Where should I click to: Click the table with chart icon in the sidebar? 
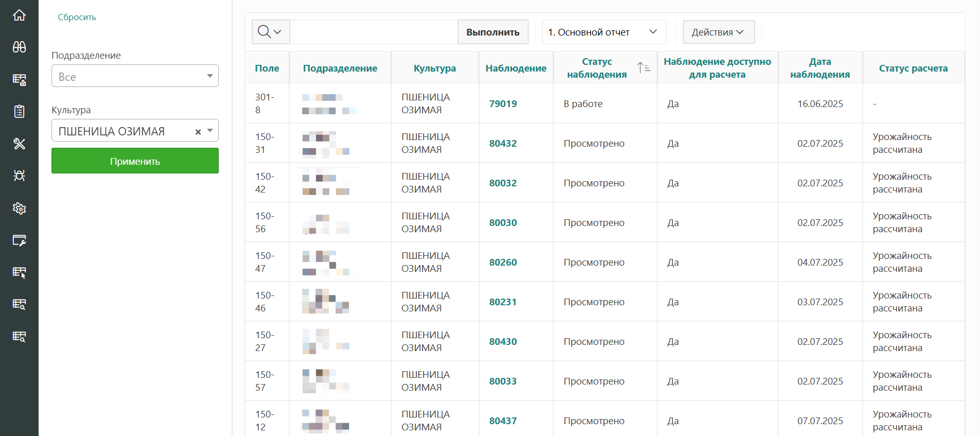[19, 80]
